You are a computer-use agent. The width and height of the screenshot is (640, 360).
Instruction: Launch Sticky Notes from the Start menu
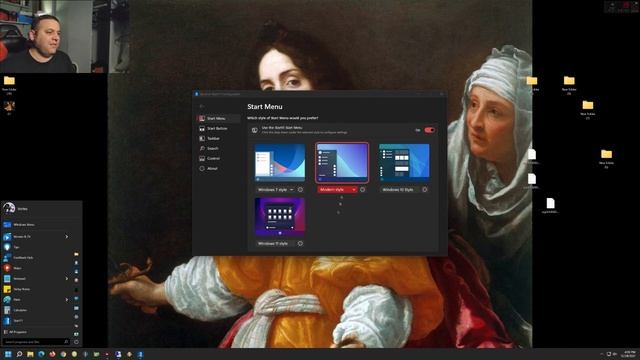pyautogui.click(x=37, y=289)
